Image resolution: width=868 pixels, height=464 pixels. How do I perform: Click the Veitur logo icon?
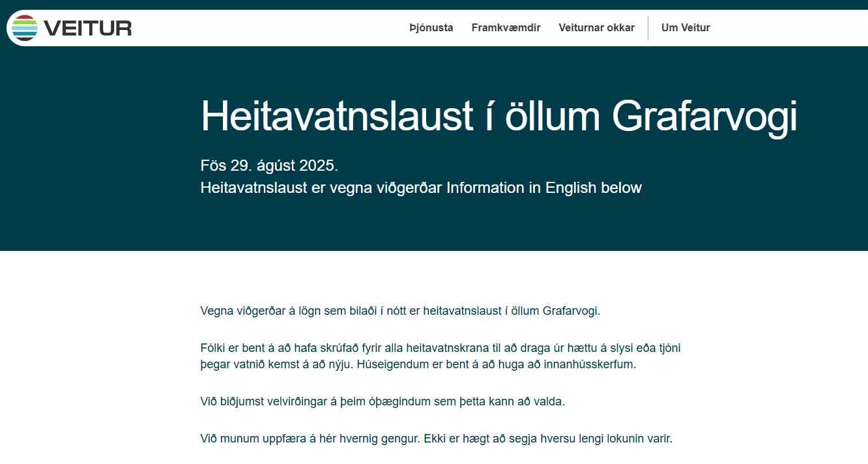[25, 28]
